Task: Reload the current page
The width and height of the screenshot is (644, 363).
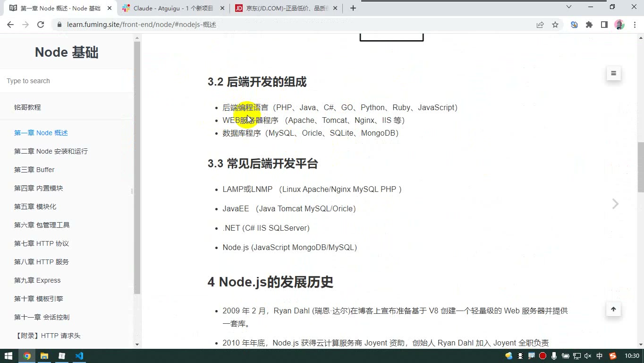Action: 41,25
